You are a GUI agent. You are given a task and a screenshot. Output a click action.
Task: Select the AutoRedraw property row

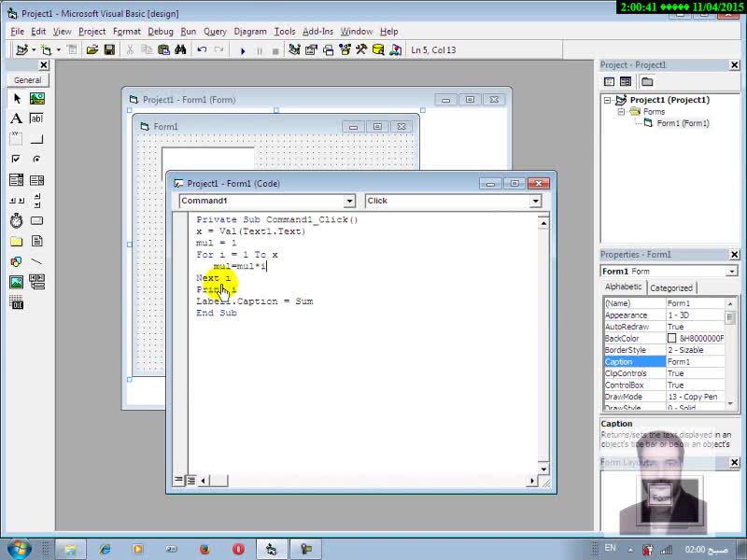tap(664, 327)
